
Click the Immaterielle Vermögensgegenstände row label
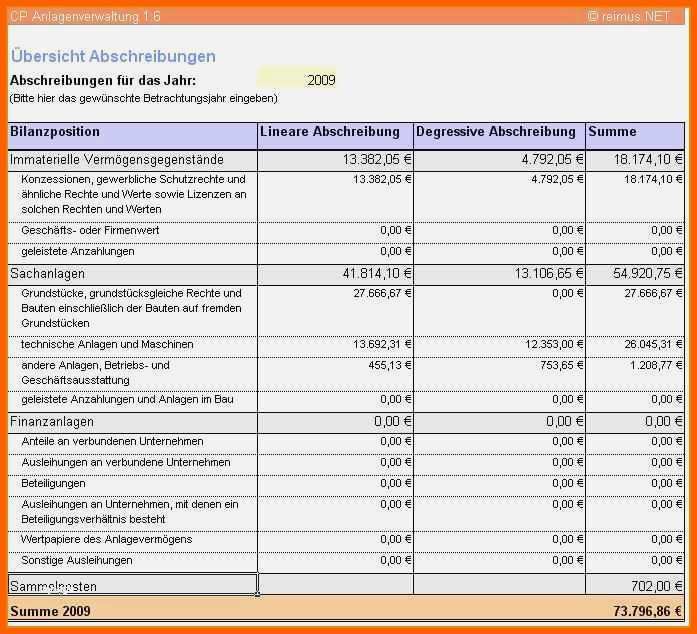click(116, 160)
